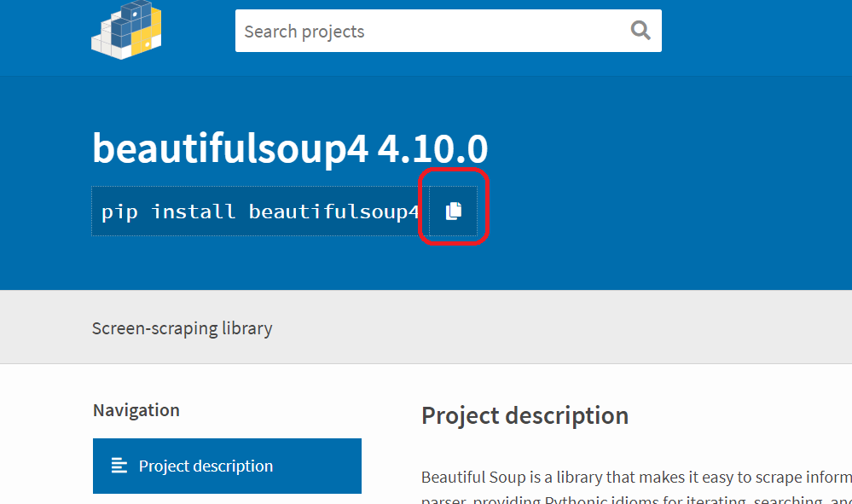Screen dimensions: 852x504
Task: Click the magnifying glass search button
Action: pos(640,31)
